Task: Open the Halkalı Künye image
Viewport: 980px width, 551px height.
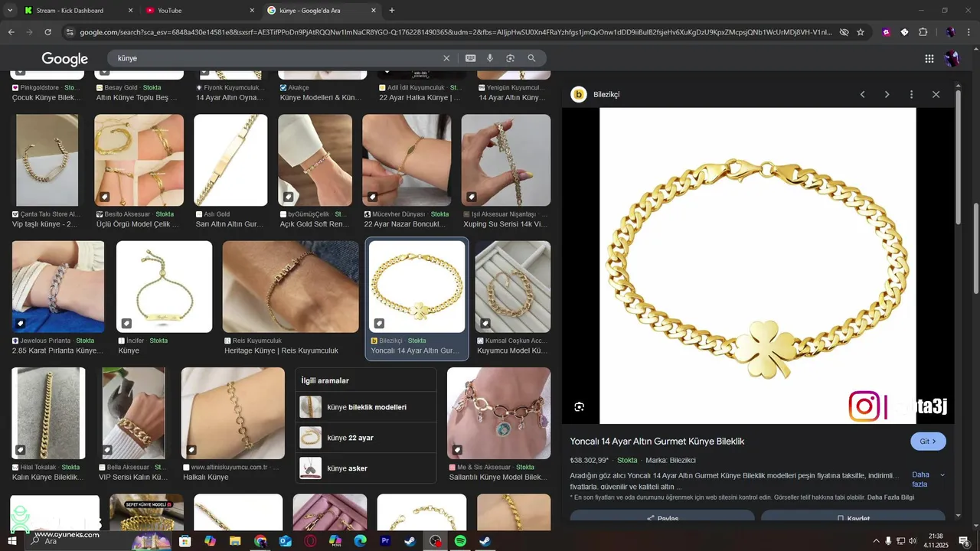Action: point(233,413)
